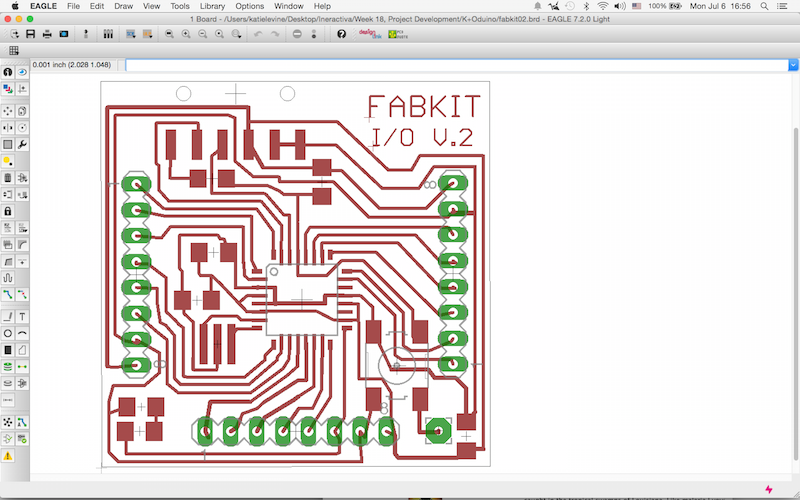Viewport: 800px width, 500px height.
Task: Select the Rectangle tool
Action: (x=8, y=350)
